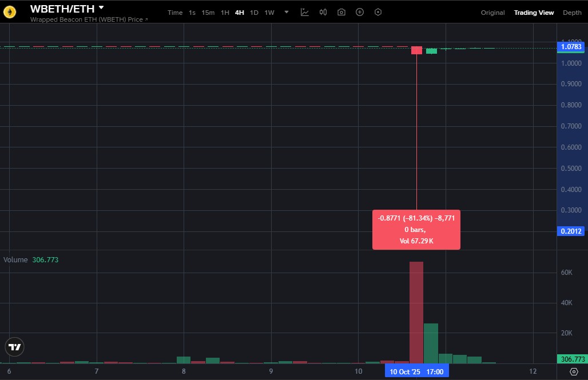Switch interval to 1s
Screen dimensions: 588x380
point(192,13)
